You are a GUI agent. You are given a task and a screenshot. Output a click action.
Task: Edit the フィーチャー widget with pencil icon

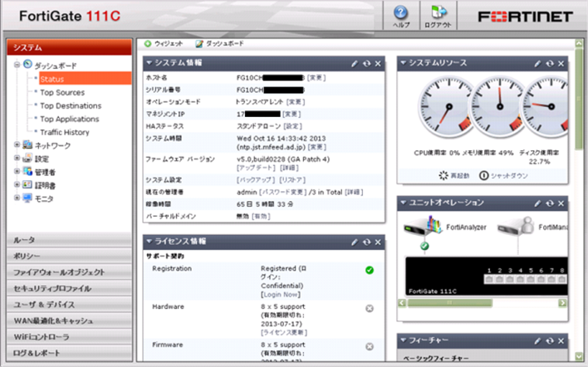point(537,340)
